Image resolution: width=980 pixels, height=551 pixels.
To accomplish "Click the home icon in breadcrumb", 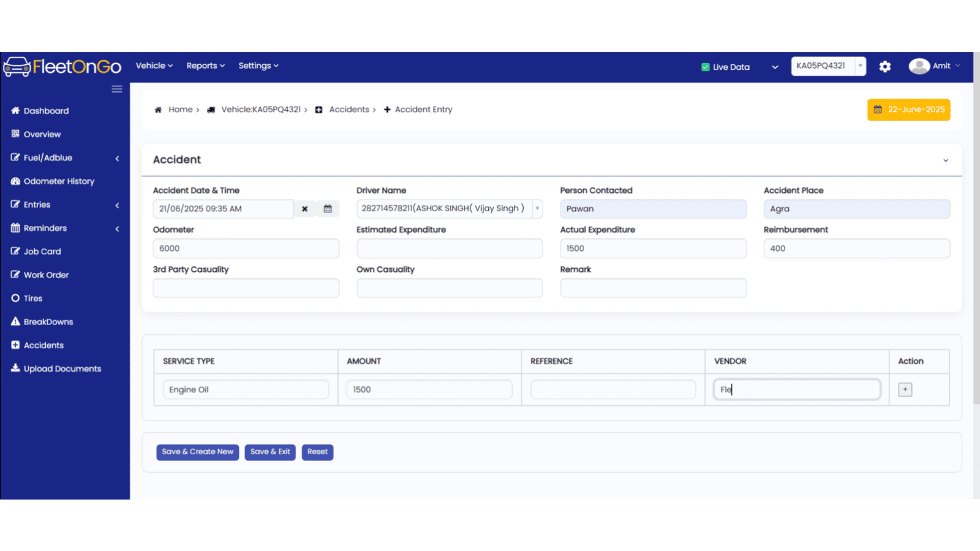I will (x=158, y=110).
